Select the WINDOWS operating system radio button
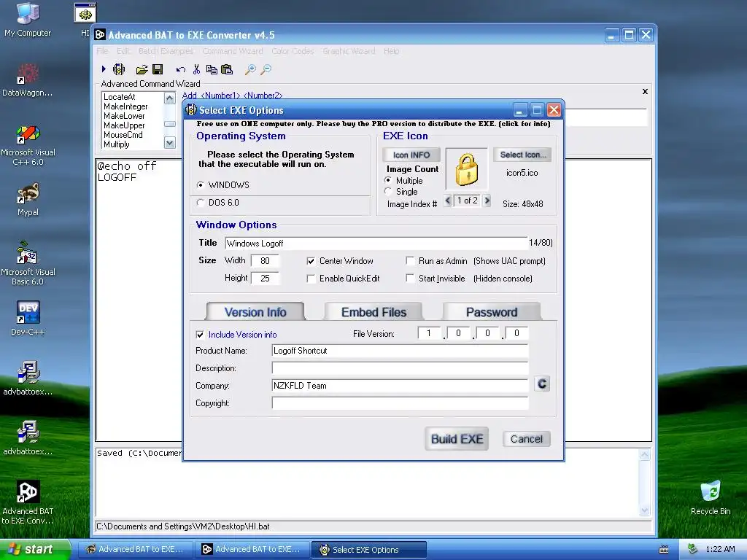The height and width of the screenshot is (560, 747). 201,184
